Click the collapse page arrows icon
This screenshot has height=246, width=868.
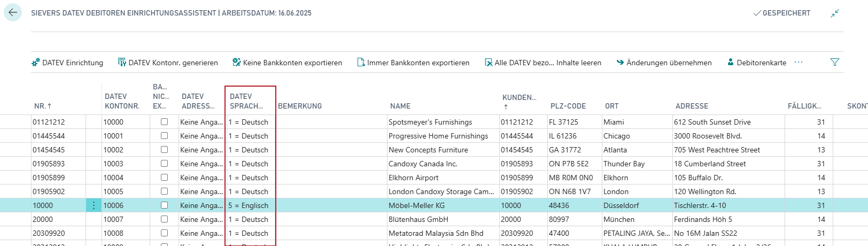(x=834, y=13)
